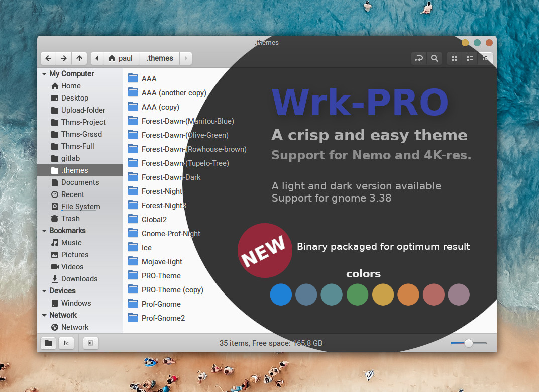Select Forest-Dawn-(Manitou-Blue) folder
539x392 pixels.
click(181, 121)
